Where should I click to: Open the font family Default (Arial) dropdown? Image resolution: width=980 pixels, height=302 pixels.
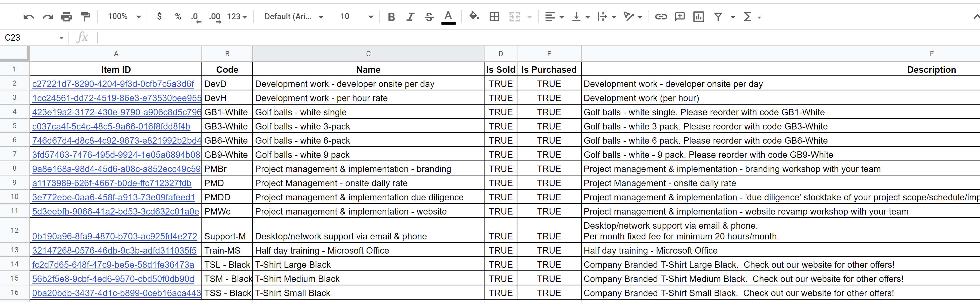(x=294, y=17)
